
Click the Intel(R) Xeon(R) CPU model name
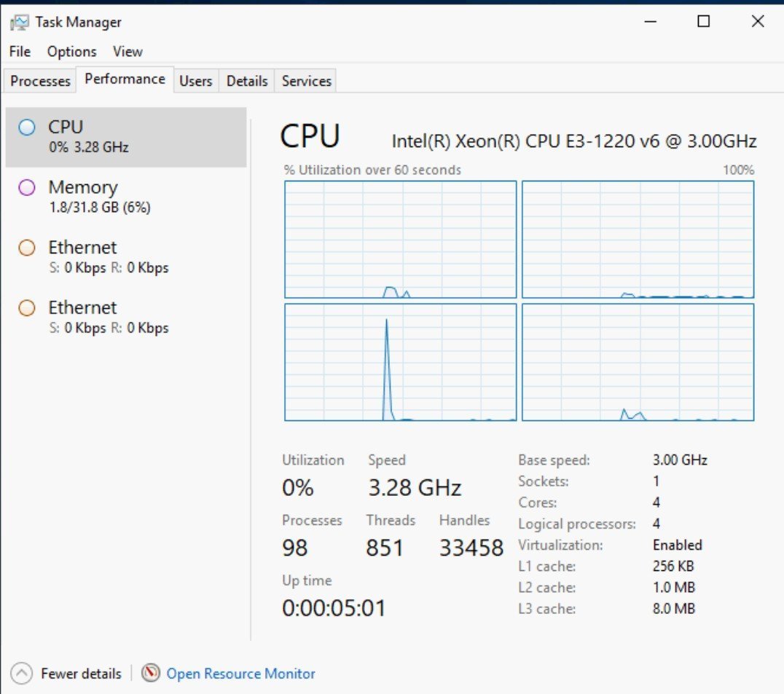(574, 141)
